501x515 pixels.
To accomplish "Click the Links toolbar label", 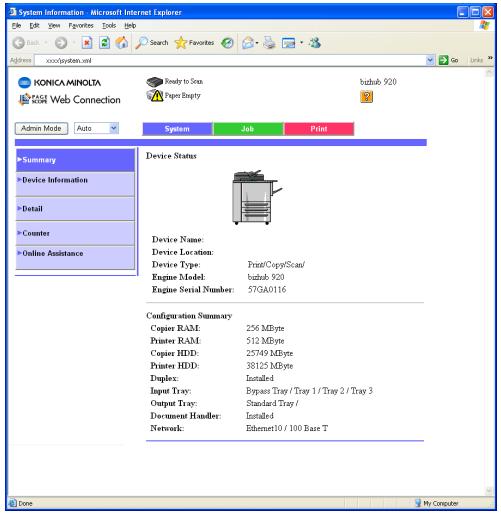I will coord(476,60).
